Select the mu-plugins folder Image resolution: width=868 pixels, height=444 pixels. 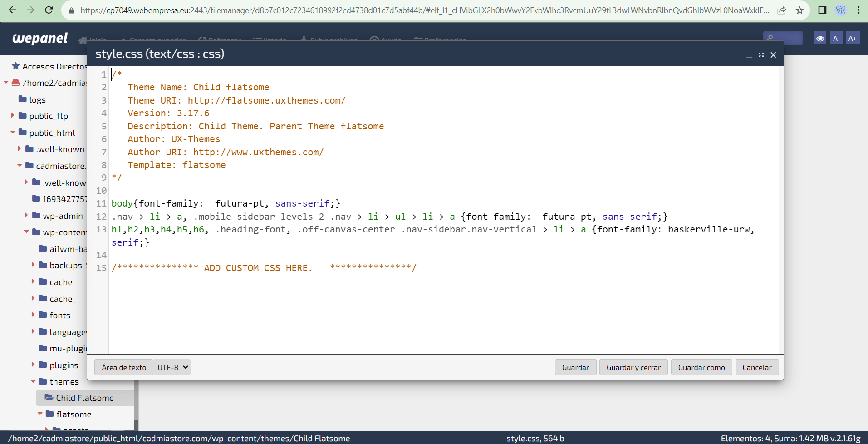(63, 348)
